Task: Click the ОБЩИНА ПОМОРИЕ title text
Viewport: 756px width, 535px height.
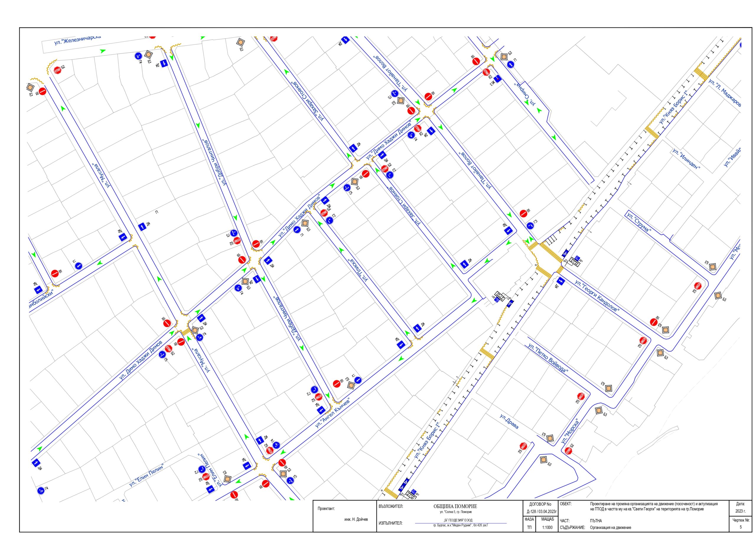Action: click(455, 506)
